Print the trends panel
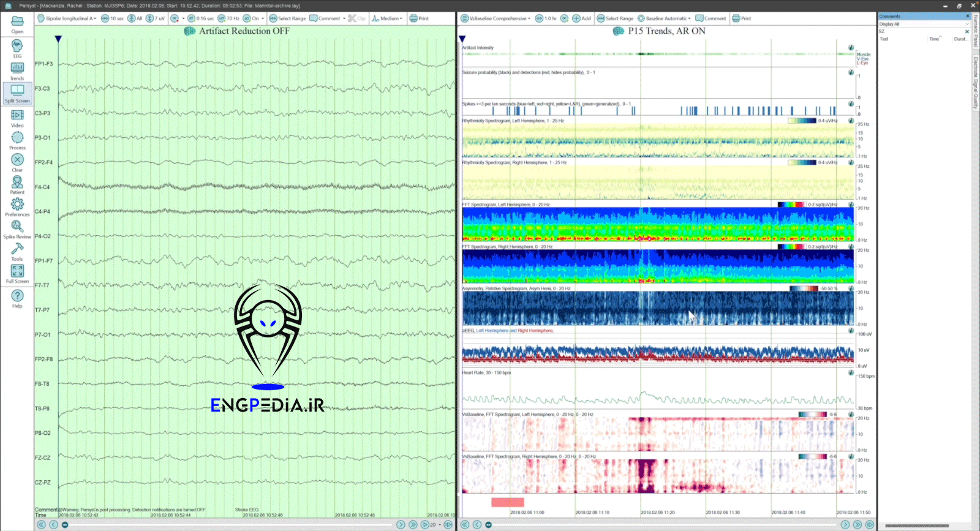 741,18
